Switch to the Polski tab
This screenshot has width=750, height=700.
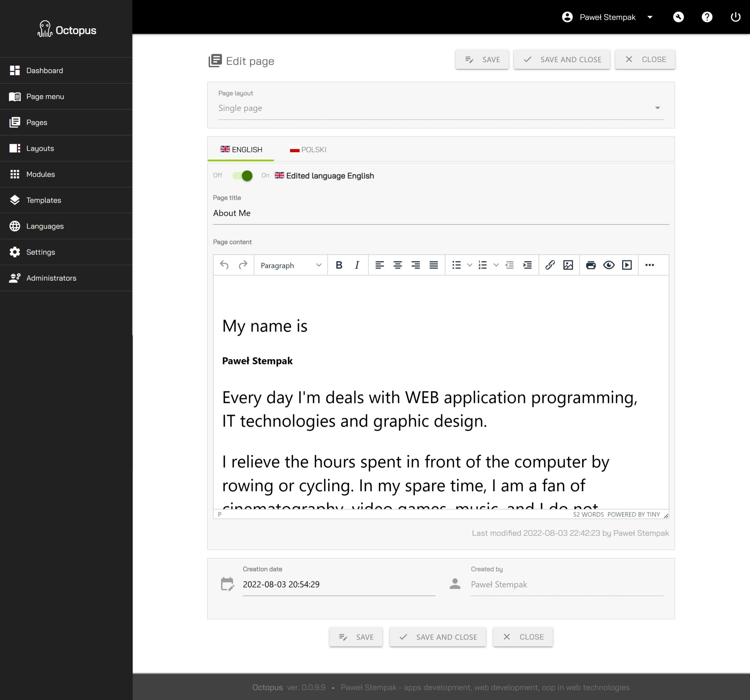[x=308, y=150]
